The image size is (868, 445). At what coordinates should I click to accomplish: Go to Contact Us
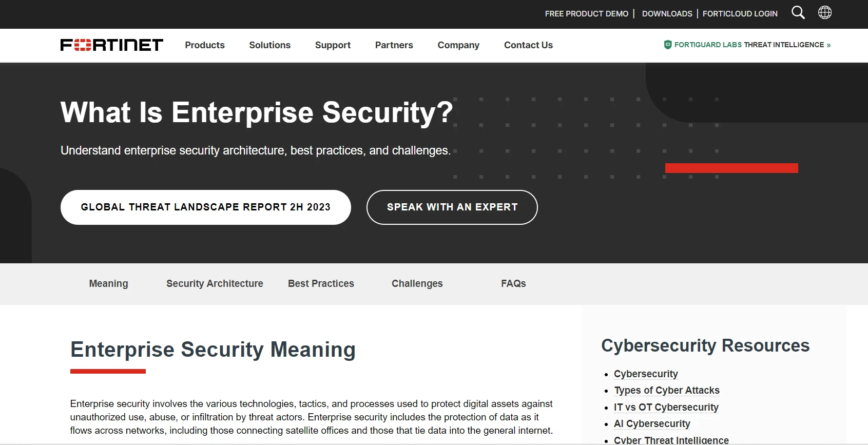528,45
